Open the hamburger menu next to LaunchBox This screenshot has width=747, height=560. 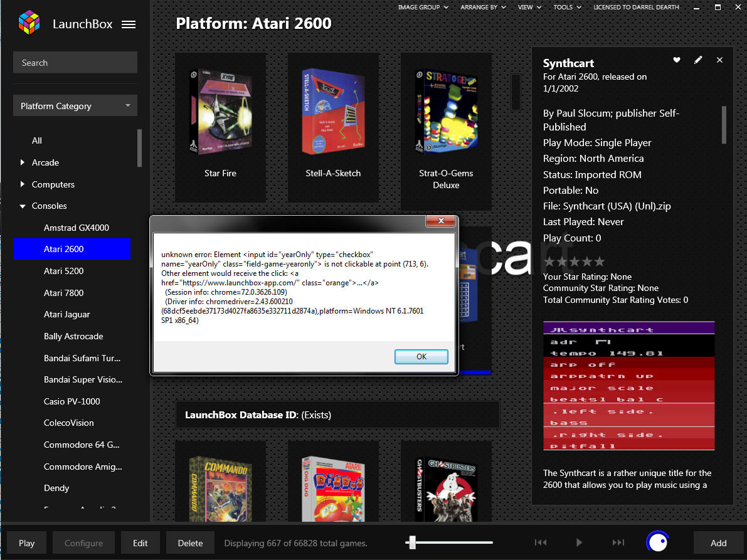coord(128,24)
